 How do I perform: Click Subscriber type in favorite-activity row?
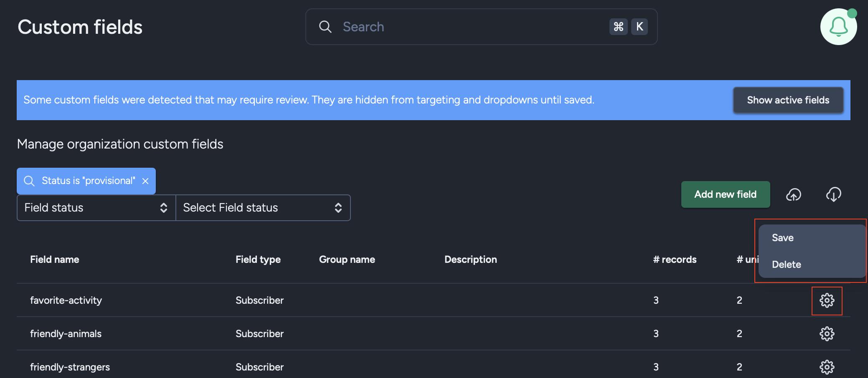[259, 300]
